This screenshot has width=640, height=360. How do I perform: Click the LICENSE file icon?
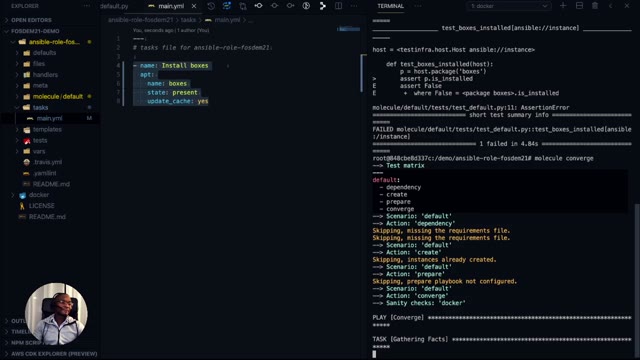tap(22, 206)
